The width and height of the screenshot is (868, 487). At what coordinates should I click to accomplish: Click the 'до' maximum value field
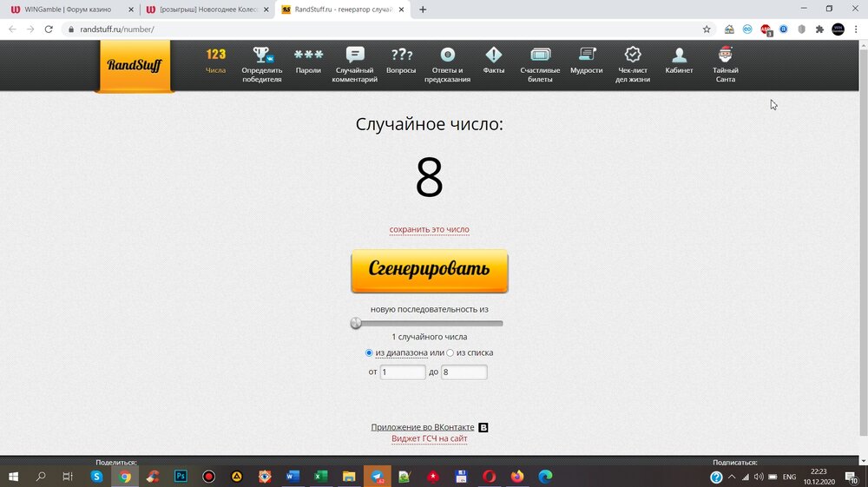(x=464, y=372)
